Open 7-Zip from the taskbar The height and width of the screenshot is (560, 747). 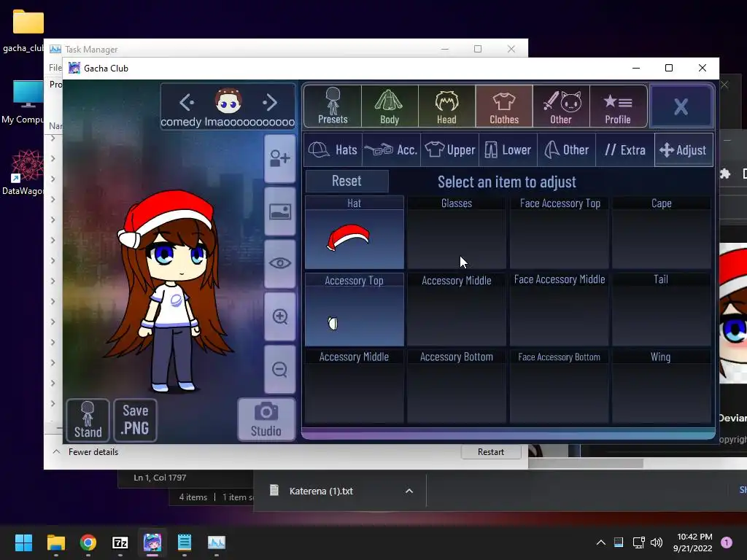120,542
